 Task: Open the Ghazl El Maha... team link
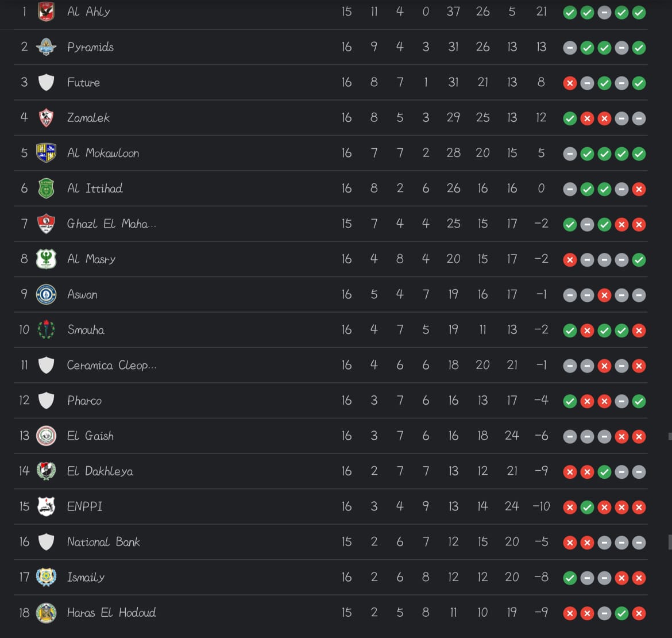[111, 224]
